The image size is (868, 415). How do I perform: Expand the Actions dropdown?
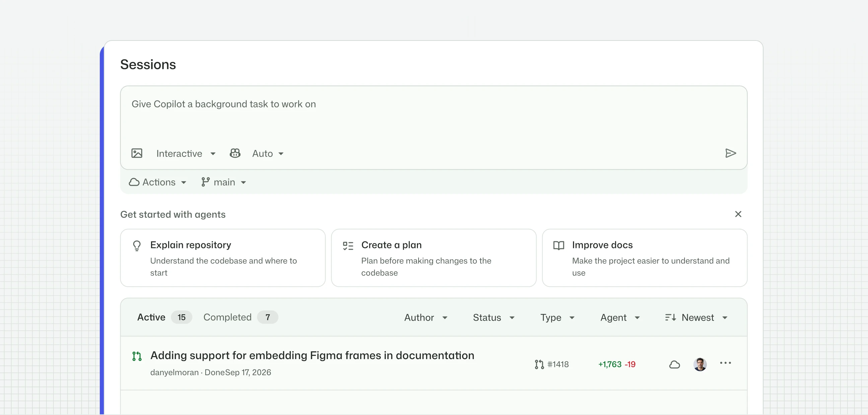[158, 182]
